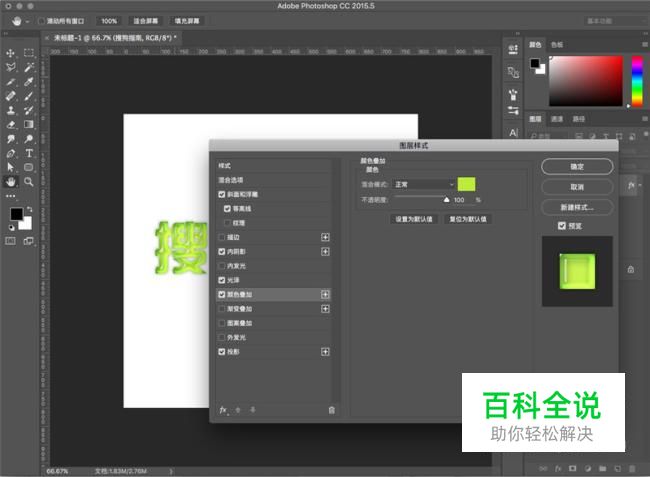650x477 pixels.
Task: Click the swap foreground/background colors arrow
Action: [x=29, y=209]
